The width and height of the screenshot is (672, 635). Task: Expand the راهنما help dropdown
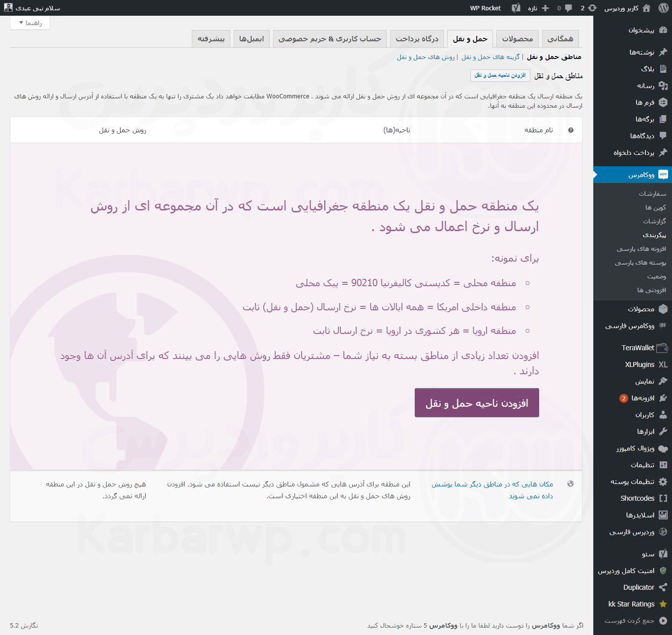30,23
